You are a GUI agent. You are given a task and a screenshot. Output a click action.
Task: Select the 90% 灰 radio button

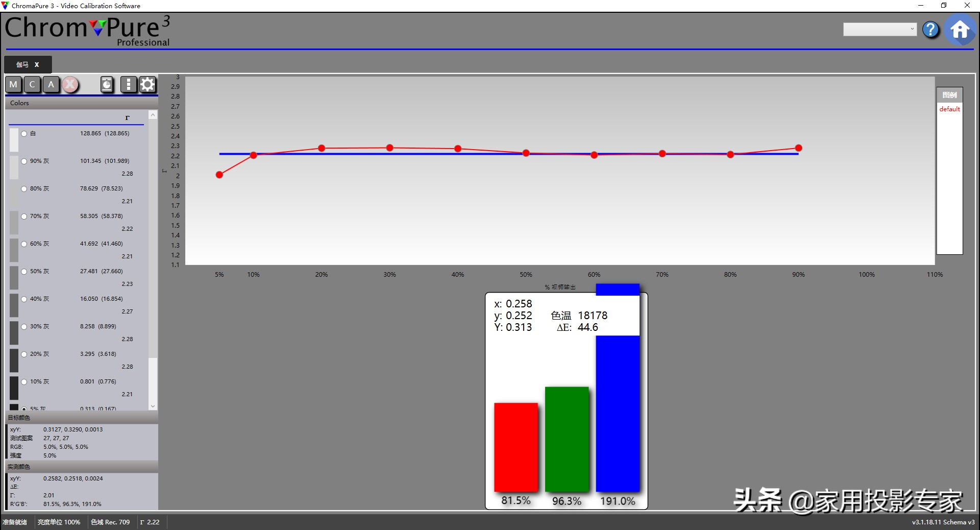(x=24, y=161)
